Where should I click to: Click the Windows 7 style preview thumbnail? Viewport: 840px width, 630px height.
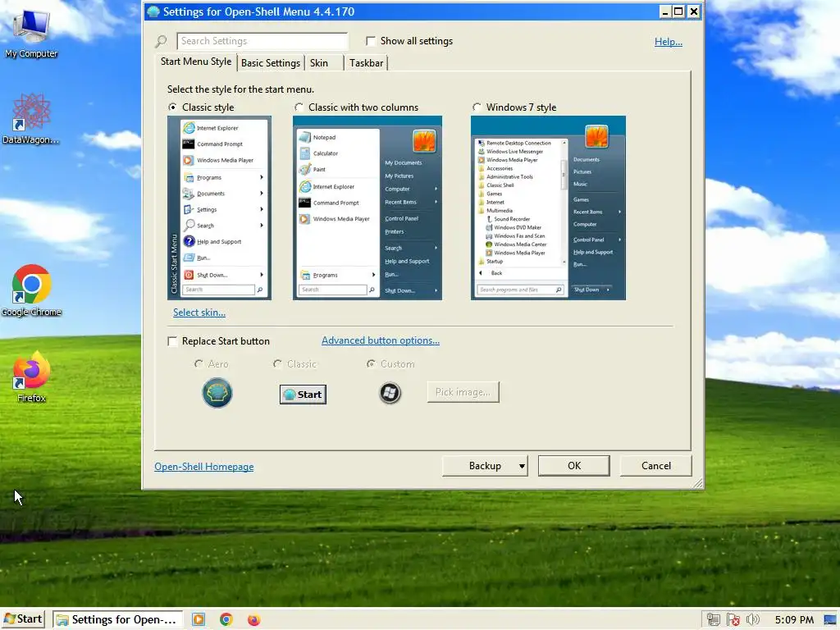[x=548, y=208]
